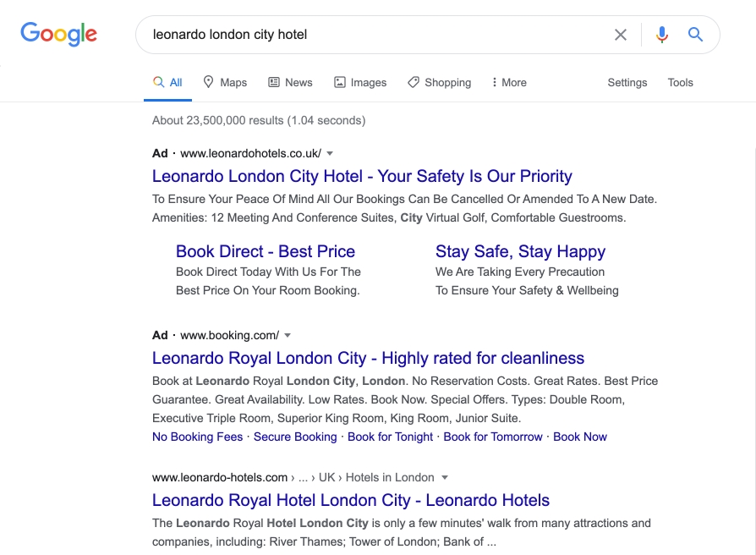Expand the More menu
The height and width of the screenshot is (555, 756).
pyautogui.click(x=508, y=82)
